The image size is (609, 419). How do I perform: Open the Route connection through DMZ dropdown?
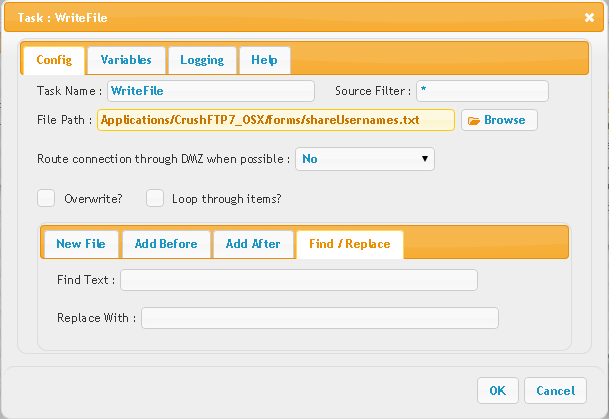[365, 159]
